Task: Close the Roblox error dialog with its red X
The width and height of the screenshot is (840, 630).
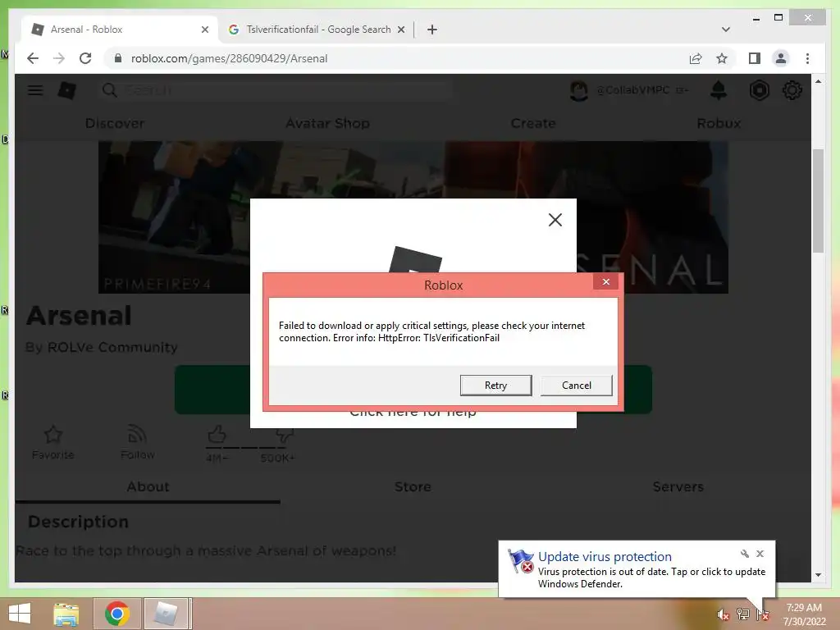Action: point(606,282)
